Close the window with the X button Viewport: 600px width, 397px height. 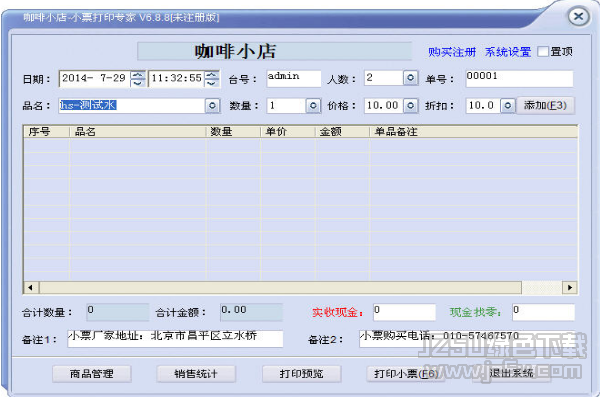[579, 17]
